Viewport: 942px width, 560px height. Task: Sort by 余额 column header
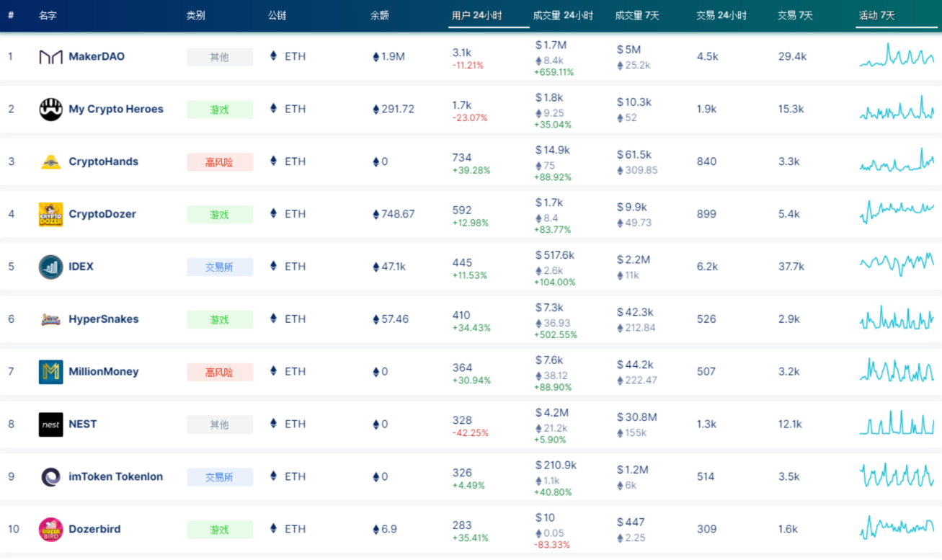point(380,15)
